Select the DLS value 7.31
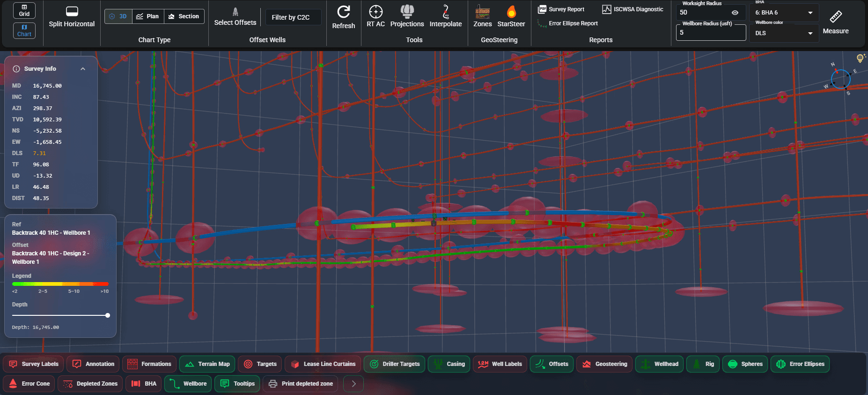Image resolution: width=868 pixels, height=395 pixels. coord(39,154)
